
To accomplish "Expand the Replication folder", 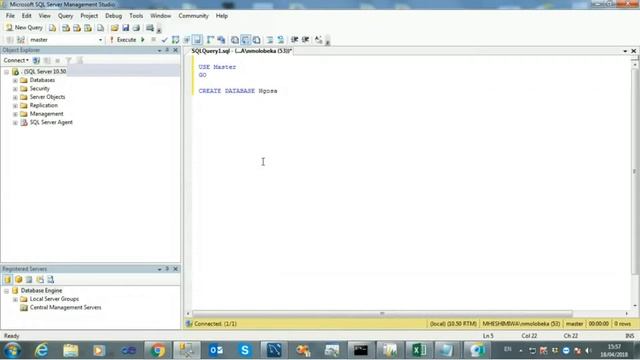I will pyautogui.click(x=15, y=106).
